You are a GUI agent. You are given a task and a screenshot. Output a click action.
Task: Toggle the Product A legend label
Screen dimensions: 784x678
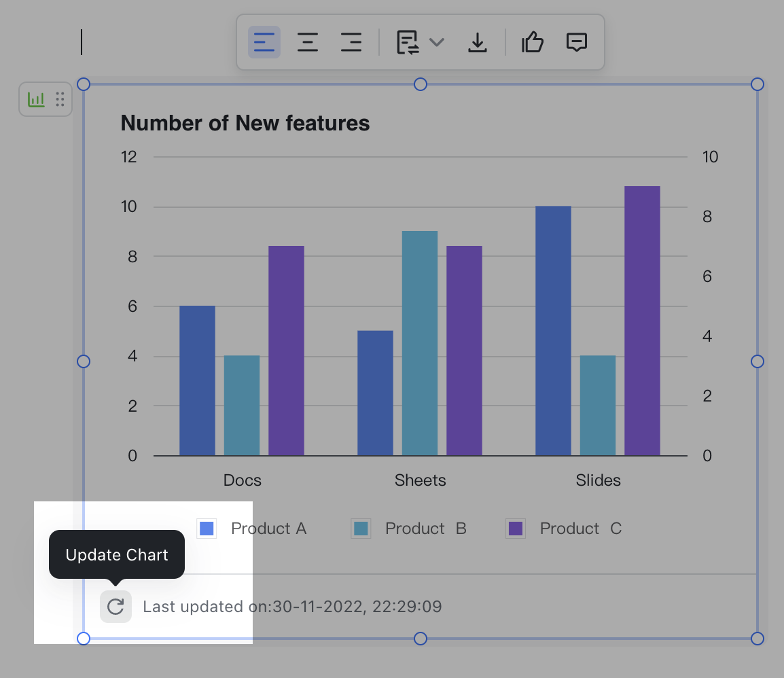pos(268,529)
